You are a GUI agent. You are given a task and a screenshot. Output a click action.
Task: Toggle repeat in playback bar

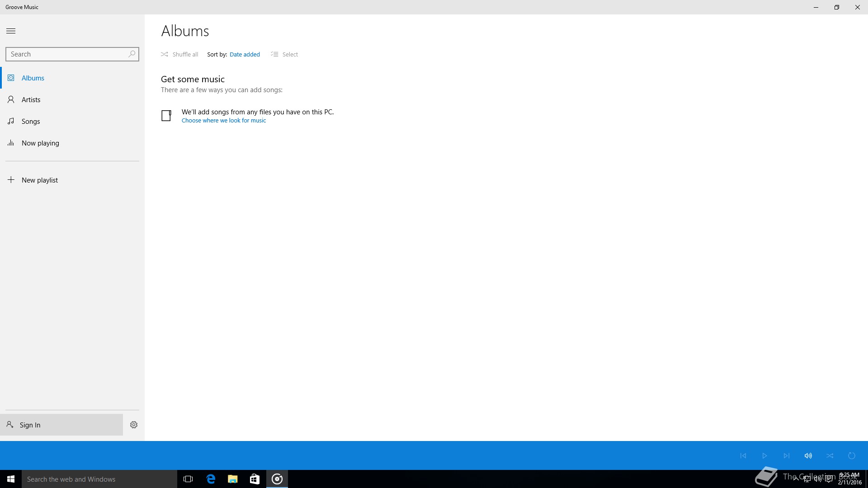pyautogui.click(x=851, y=455)
